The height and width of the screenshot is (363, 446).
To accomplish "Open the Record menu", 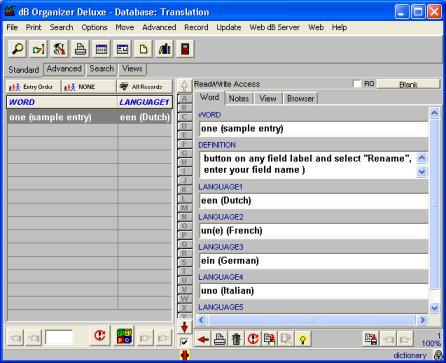I will point(196,27).
